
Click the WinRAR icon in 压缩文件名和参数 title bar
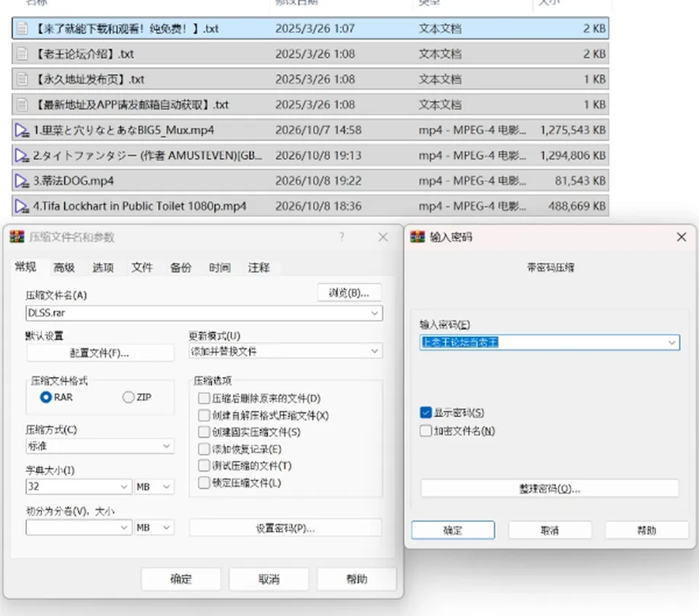[17, 237]
